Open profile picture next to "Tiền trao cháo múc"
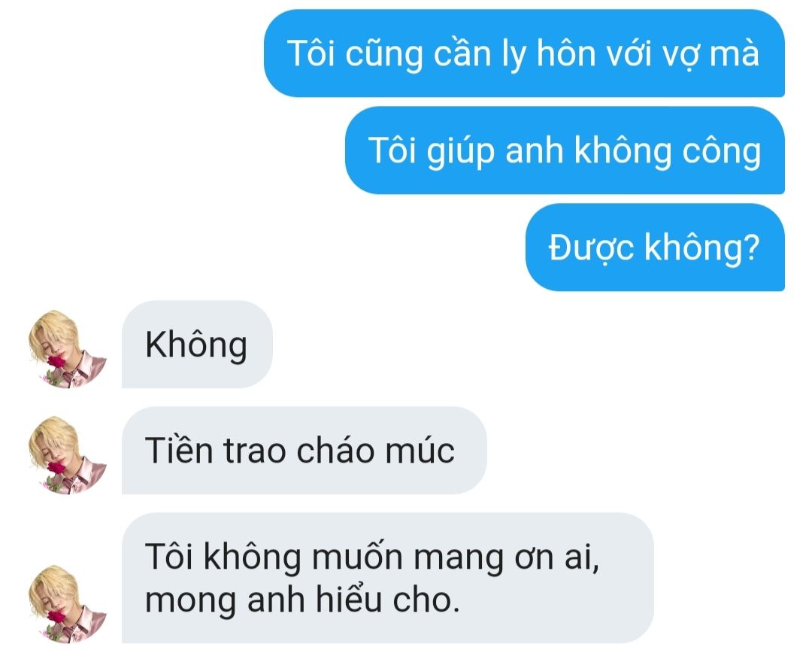 click(68, 454)
